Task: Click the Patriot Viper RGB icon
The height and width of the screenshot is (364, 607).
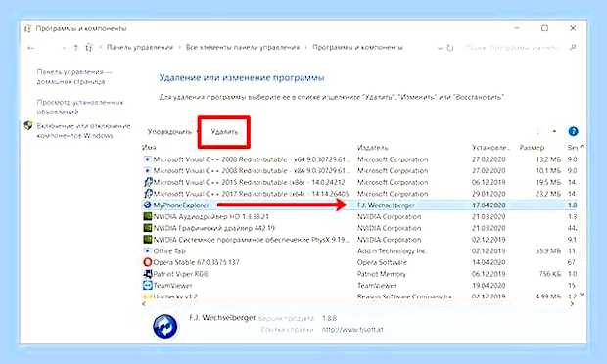Action: pyautogui.click(x=147, y=274)
